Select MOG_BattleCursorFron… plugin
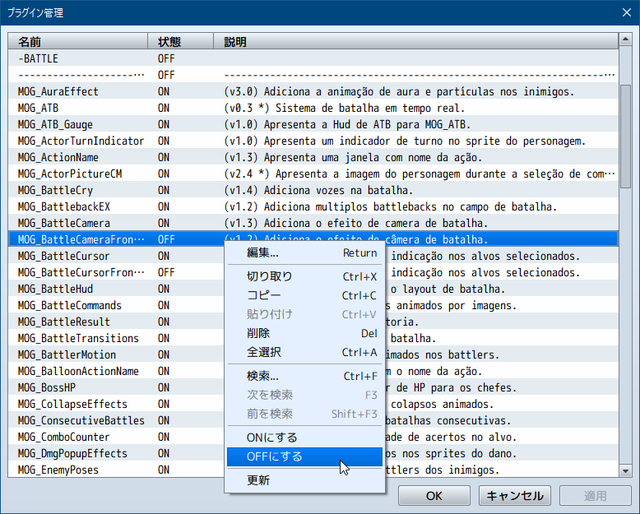This screenshot has width=640, height=514. pos(81,272)
